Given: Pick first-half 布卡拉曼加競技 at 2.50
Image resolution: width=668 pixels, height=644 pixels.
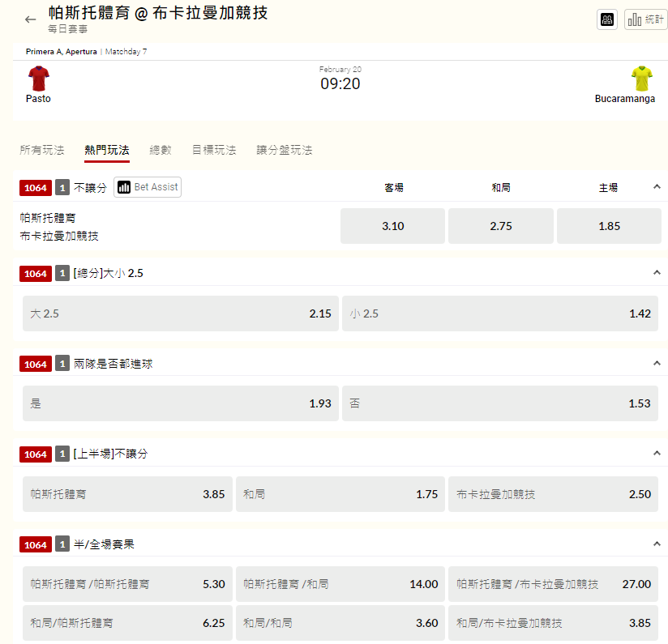Looking at the screenshot, I should click(553, 494).
